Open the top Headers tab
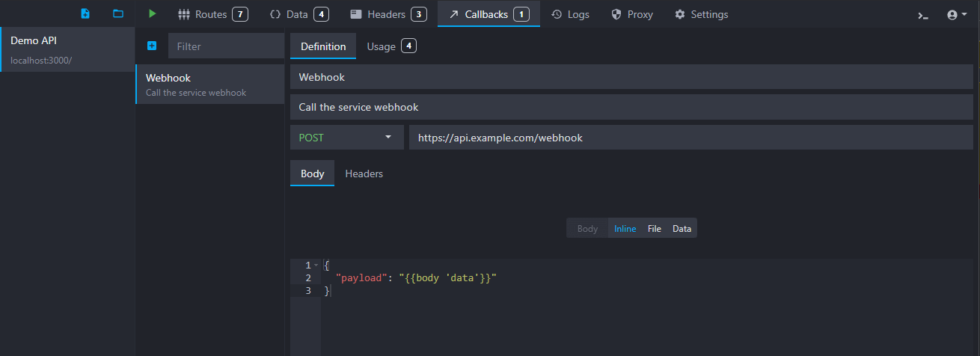 [388, 14]
